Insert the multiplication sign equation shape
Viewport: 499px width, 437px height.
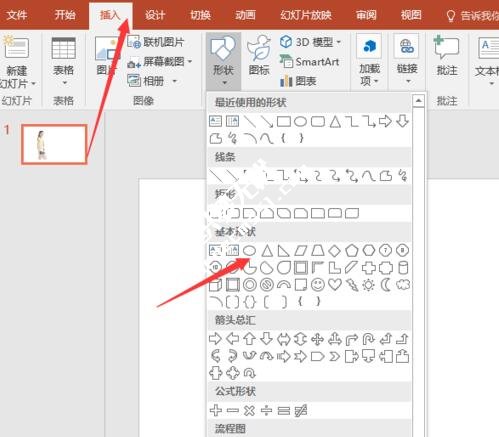tap(249, 410)
